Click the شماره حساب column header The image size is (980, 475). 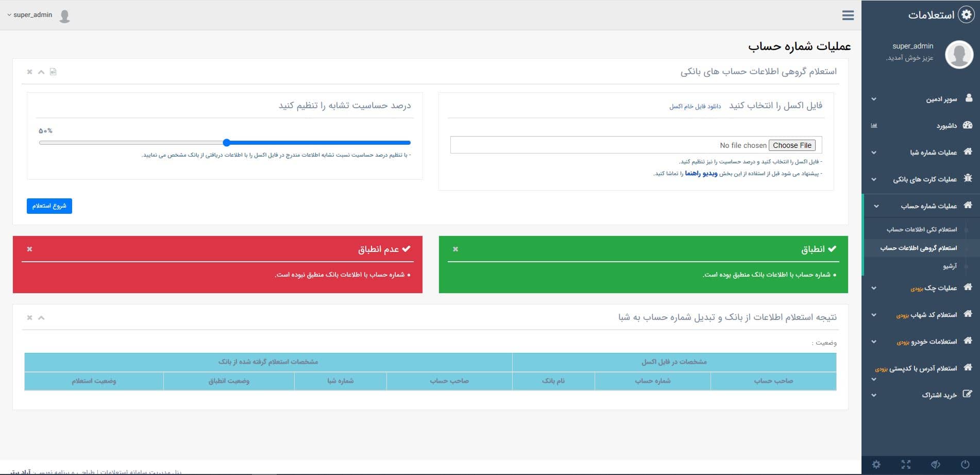653,381
